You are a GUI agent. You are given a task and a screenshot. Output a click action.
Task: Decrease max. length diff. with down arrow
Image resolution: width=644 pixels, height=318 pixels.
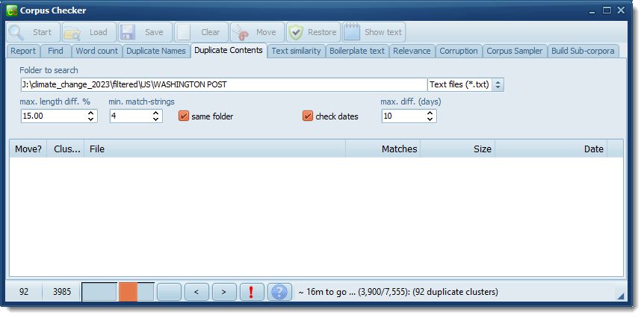pos(91,119)
